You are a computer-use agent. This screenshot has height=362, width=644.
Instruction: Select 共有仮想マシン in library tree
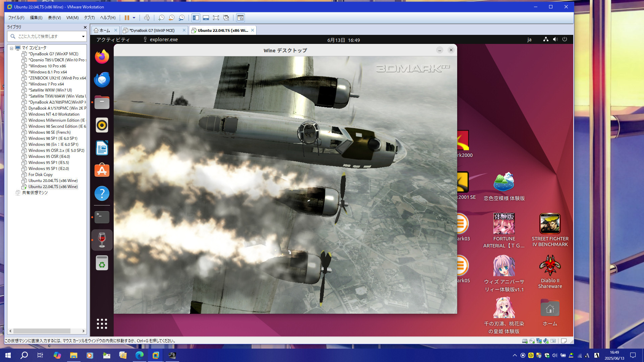pos(35,193)
